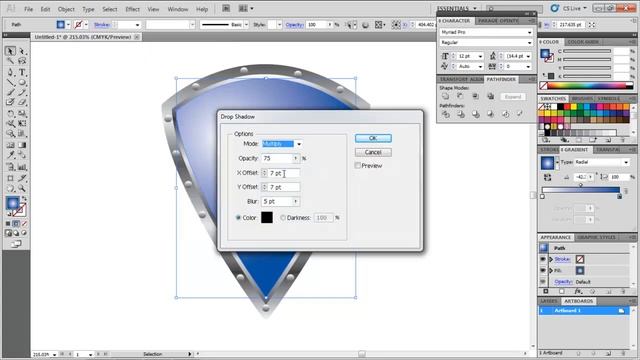The width and height of the screenshot is (640, 360).
Task: Open the Opacity dropdown arrow in Drop Shadow
Action: (x=296, y=158)
